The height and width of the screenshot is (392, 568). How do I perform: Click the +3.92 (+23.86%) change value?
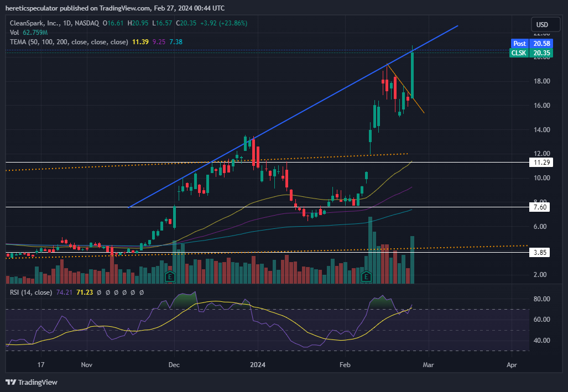(223, 23)
